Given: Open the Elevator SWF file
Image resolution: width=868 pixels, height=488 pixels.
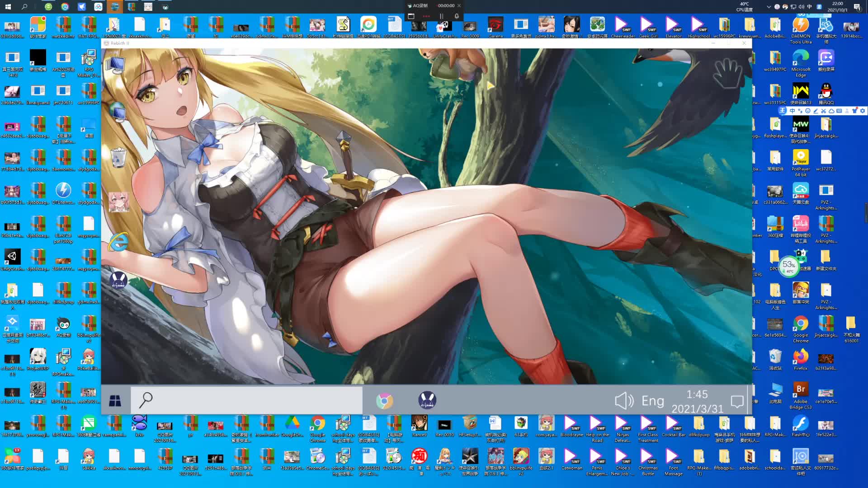Looking at the screenshot, I should (673, 27).
